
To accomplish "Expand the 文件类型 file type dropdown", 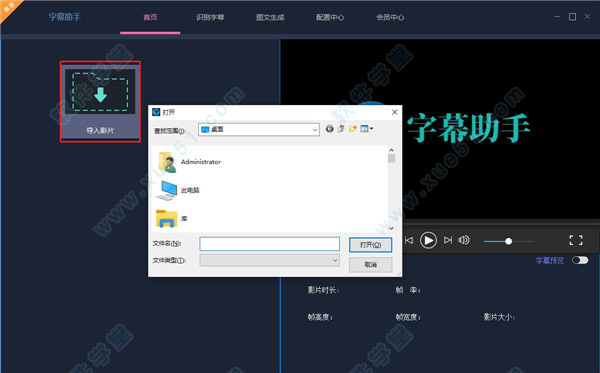I will click(x=335, y=261).
